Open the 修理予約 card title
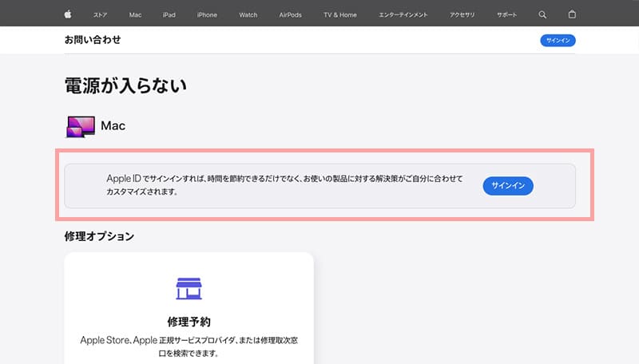 pyautogui.click(x=189, y=322)
